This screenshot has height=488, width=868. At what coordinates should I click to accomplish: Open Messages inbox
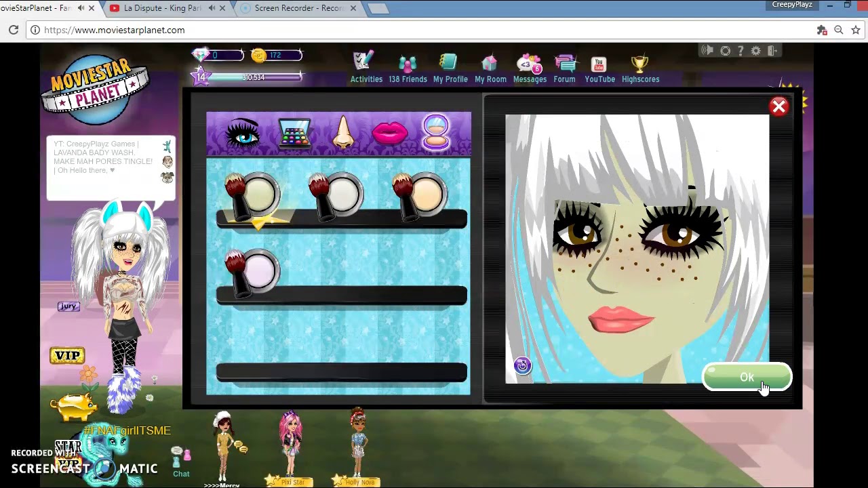[x=530, y=68]
